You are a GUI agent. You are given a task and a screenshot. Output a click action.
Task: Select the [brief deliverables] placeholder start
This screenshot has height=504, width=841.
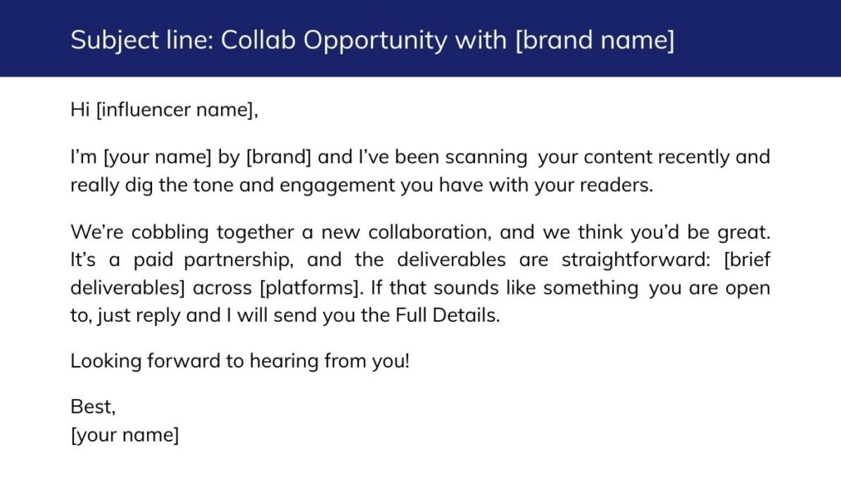pyautogui.click(x=747, y=260)
